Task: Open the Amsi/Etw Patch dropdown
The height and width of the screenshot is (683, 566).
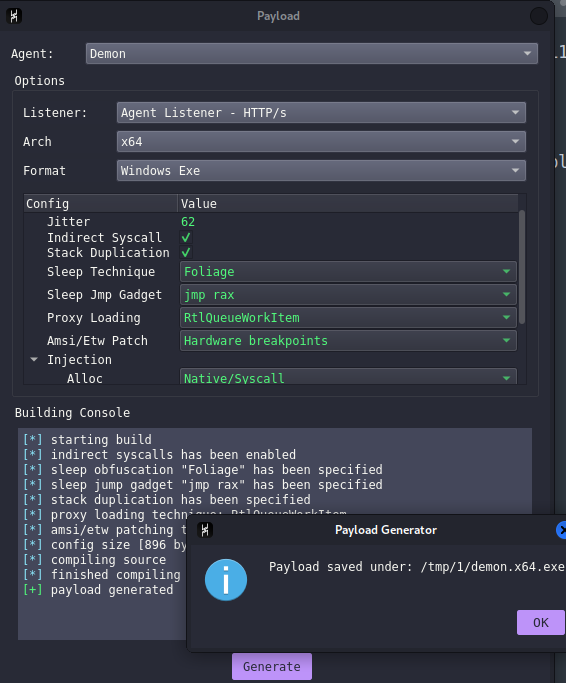Action: pos(348,341)
